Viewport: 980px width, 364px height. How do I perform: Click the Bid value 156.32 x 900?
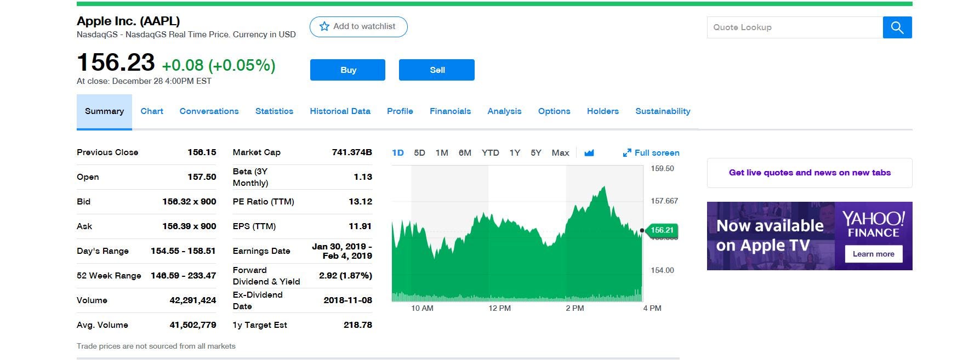click(x=189, y=202)
